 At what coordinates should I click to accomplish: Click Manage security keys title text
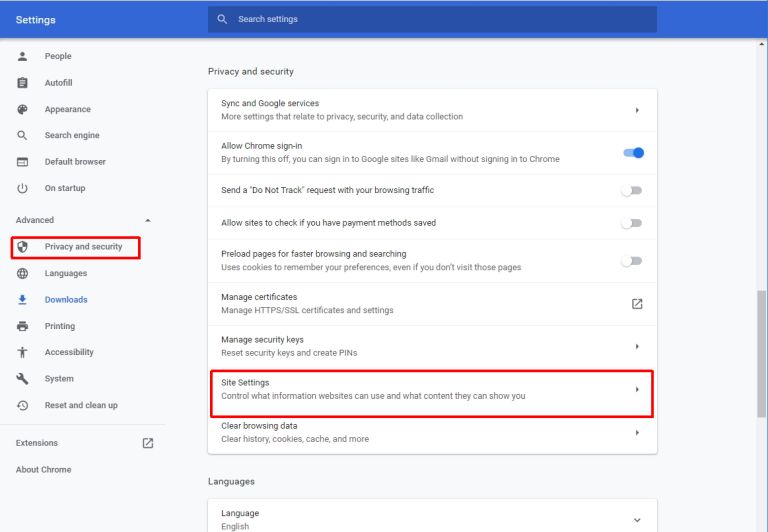click(262, 339)
